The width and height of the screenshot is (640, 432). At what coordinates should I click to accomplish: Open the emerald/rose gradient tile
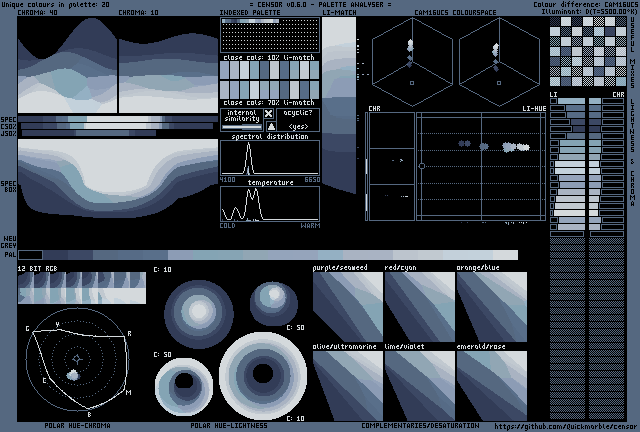(x=491, y=386)
